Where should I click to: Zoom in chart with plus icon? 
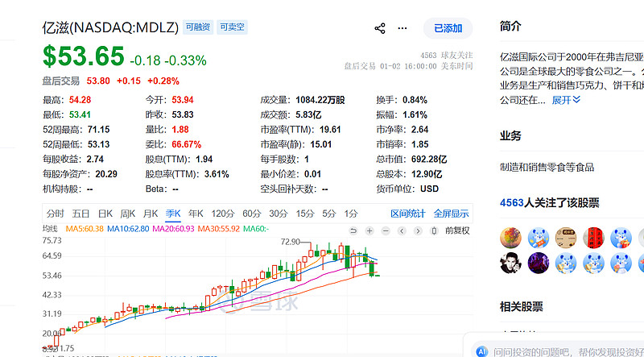(x=369, y=231)
